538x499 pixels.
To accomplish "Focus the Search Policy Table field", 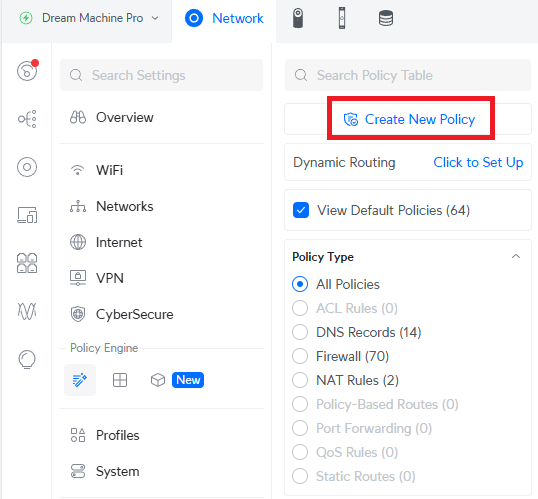I will (x=408, y=75).
